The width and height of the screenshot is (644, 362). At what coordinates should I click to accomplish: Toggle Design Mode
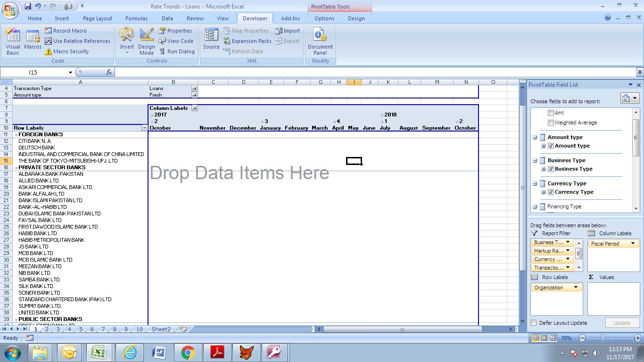[147, 41]
